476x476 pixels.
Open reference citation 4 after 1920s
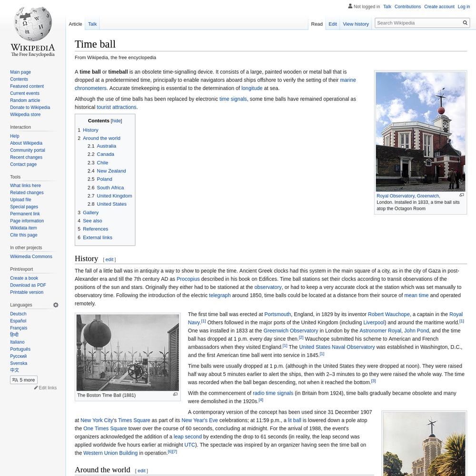point(261,400)
